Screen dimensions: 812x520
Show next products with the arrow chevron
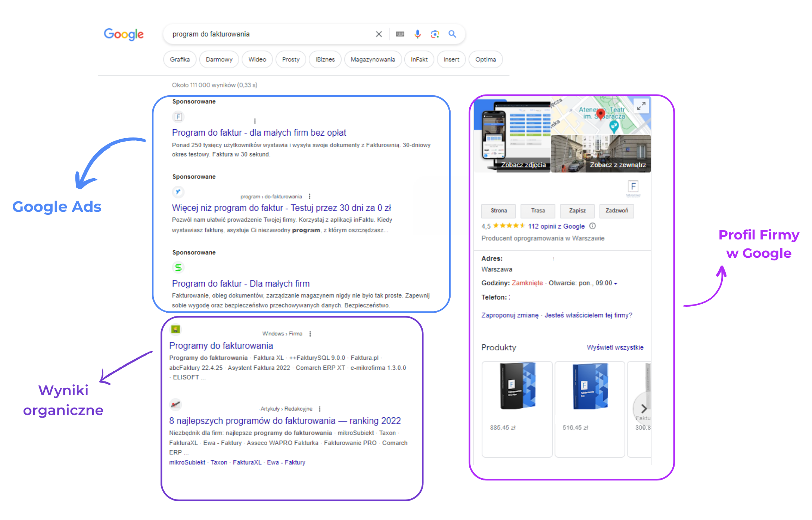point(644,408)
